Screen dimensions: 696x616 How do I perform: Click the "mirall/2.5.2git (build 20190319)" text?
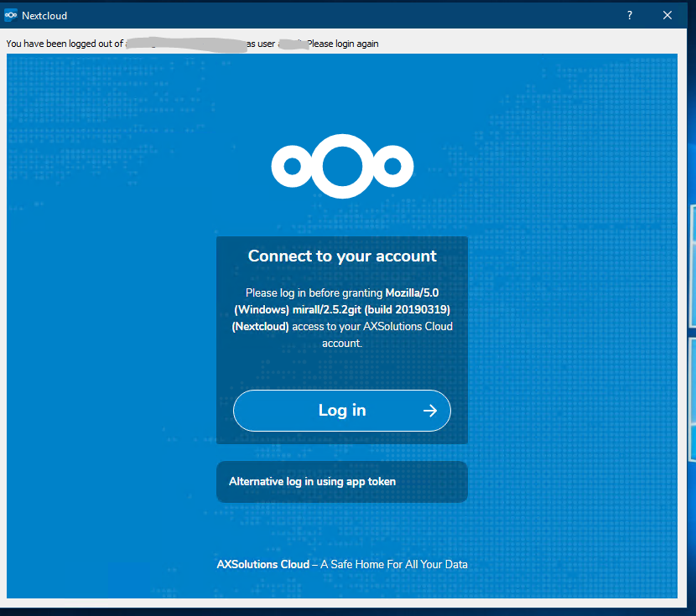pos(371,309)
